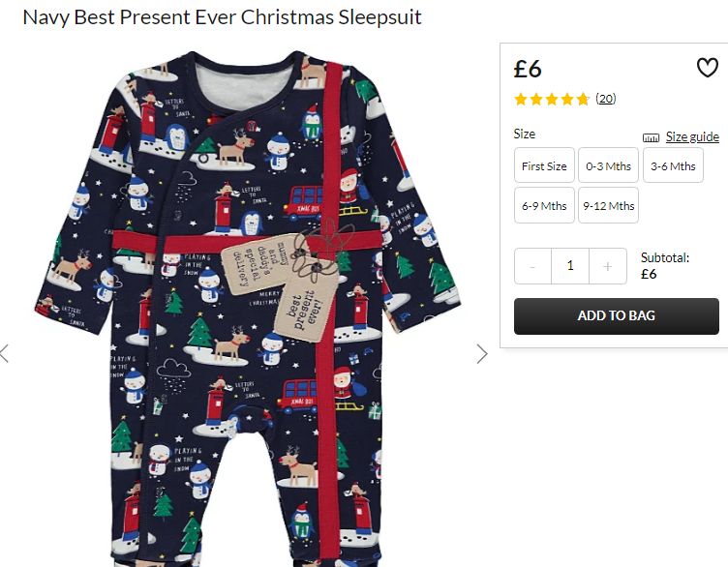Click the Subtotal amount label

[x=665, y=266]
